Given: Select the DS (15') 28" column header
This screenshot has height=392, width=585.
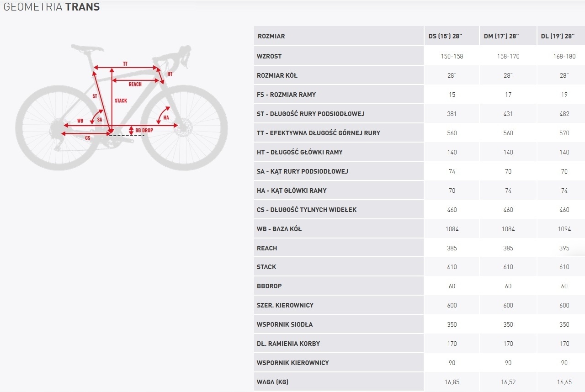Looking at the screenshot, I should (x=452, y=36).
